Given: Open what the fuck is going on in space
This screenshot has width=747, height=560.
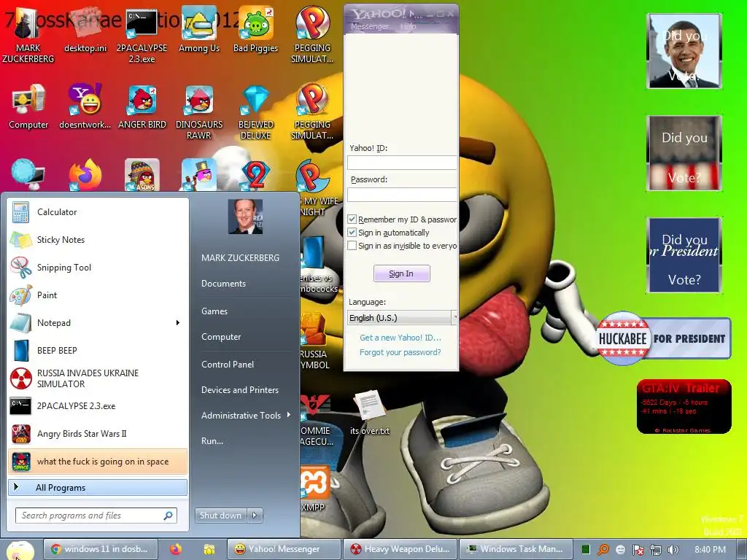Looking at the screenshot, I should (x=98, y=462).
